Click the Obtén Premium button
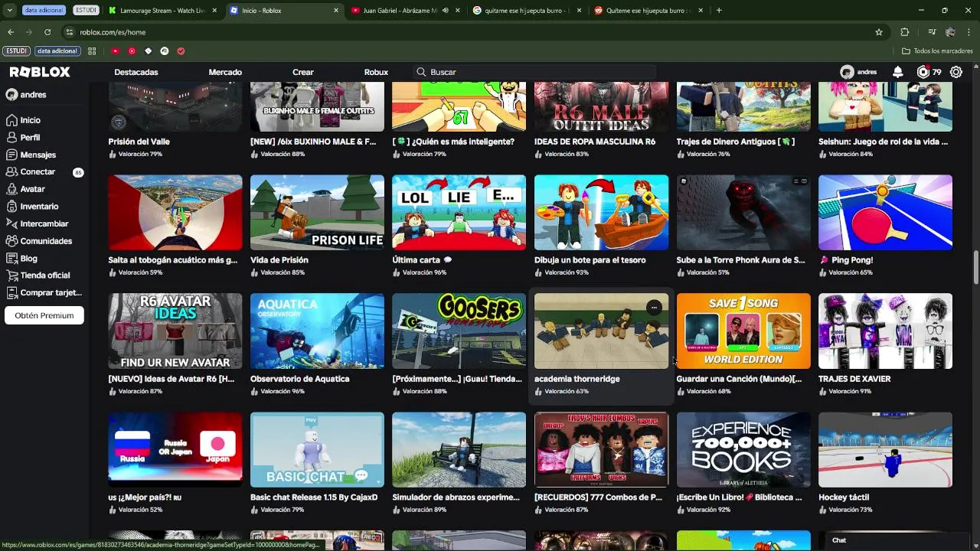The height and width of the screenshot is (551, 980). [44, 315]
